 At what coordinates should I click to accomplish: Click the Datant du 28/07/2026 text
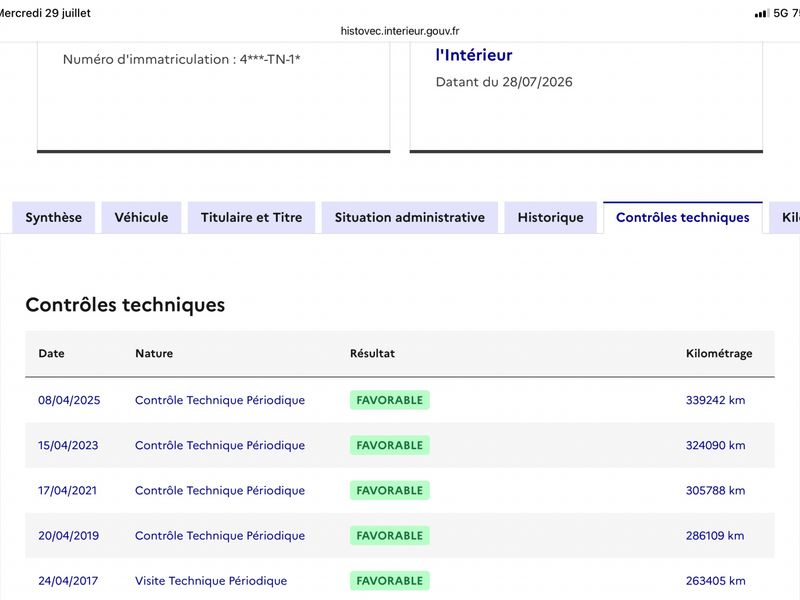(x=504, y=82)
